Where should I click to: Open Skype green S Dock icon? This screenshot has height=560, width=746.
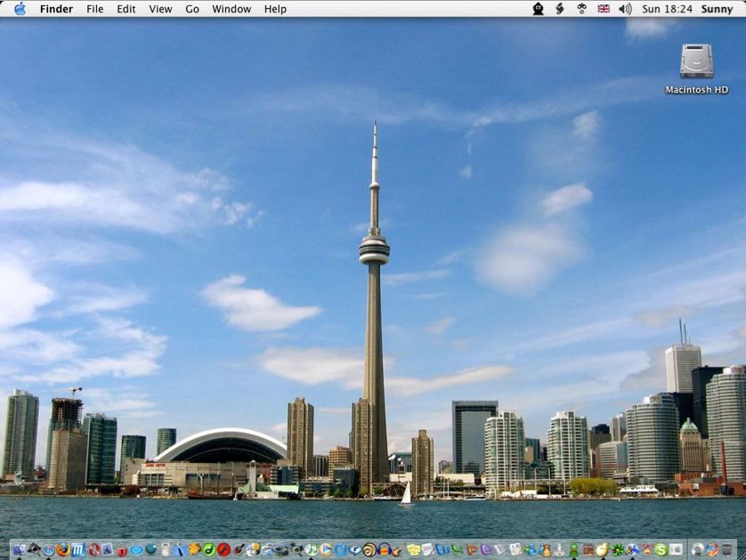click(661, 550)
